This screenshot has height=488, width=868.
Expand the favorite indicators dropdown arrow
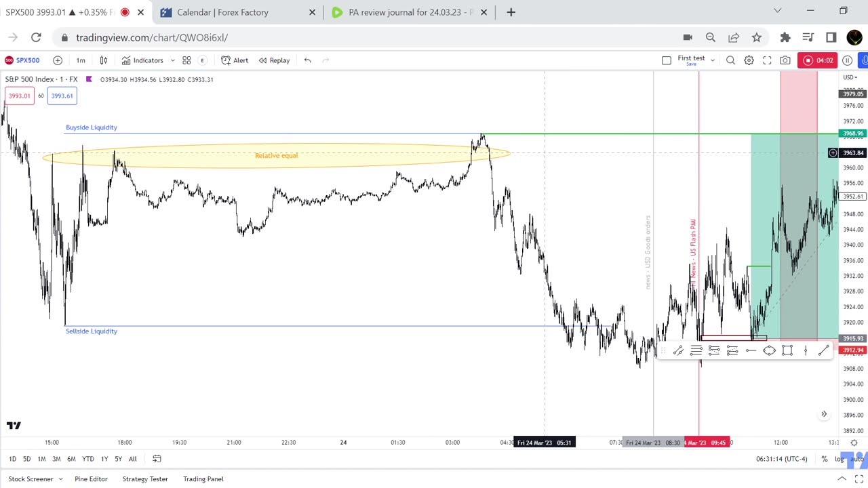[x=172, y=60]
